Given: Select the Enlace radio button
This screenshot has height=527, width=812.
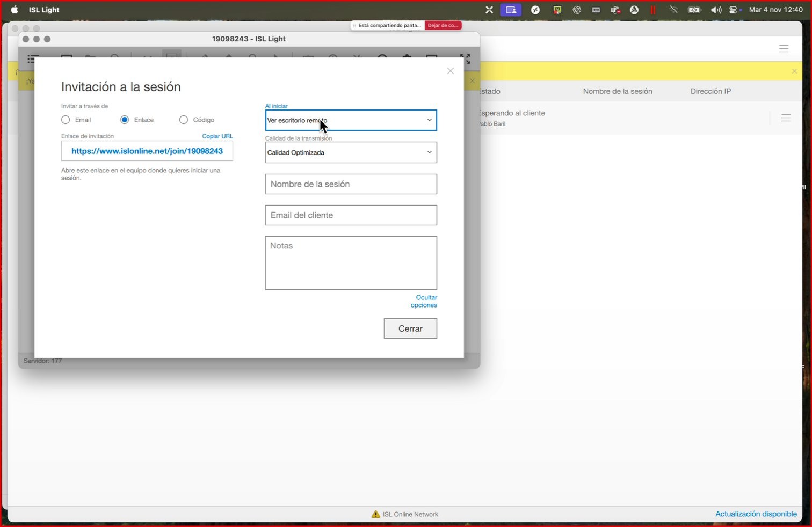Looking at the screenshot, I should 125,120.
